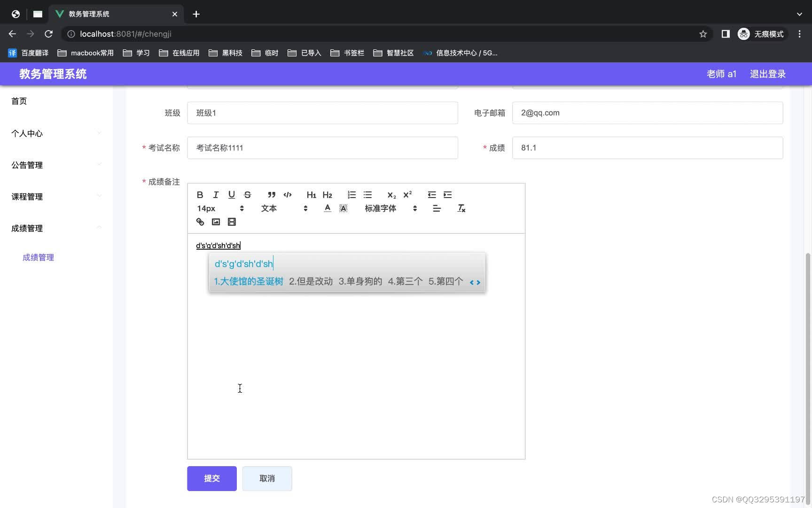Image resolution: width=812 pixels, height=508 pixels.
Task: Create an ordered list
Action: (351, 195)
